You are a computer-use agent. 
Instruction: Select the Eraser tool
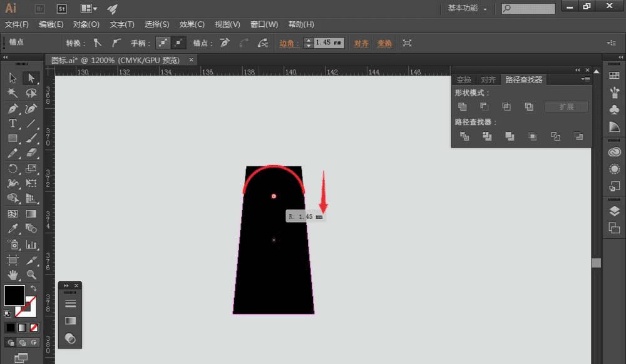[x=31, y=153]
